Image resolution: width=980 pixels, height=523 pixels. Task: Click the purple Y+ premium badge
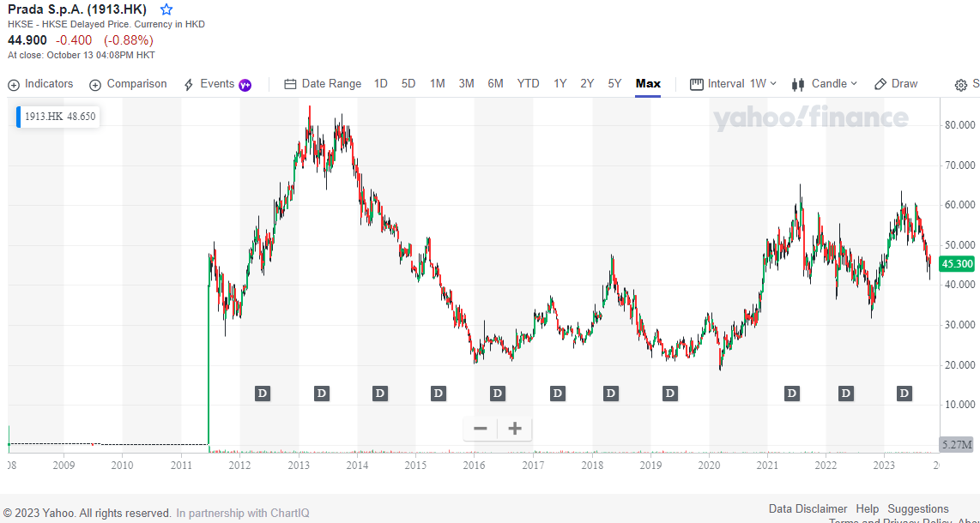pyautogui.click(x=245, y=85)
